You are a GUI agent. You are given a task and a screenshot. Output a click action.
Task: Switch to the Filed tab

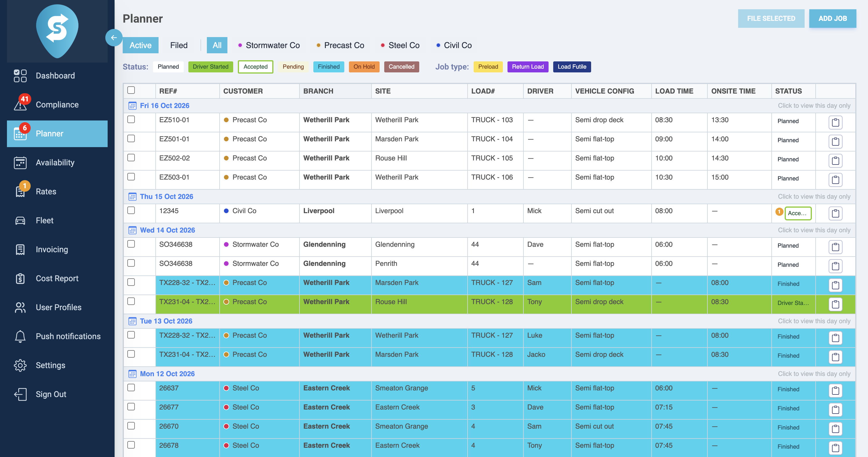point(179,45)
